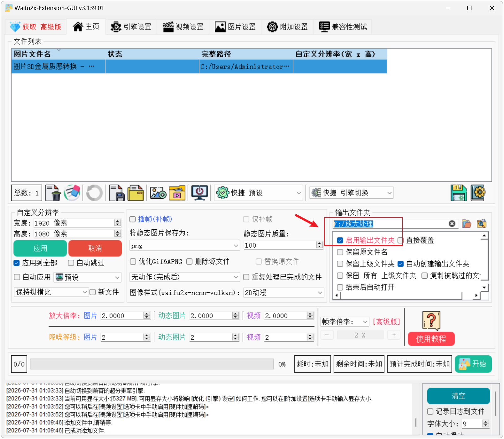The width and height of the screenshot is (504, 439).
Task: Toggle the 自动创建输出文件夹 checkbox
Action: click(x=401, y=264)
